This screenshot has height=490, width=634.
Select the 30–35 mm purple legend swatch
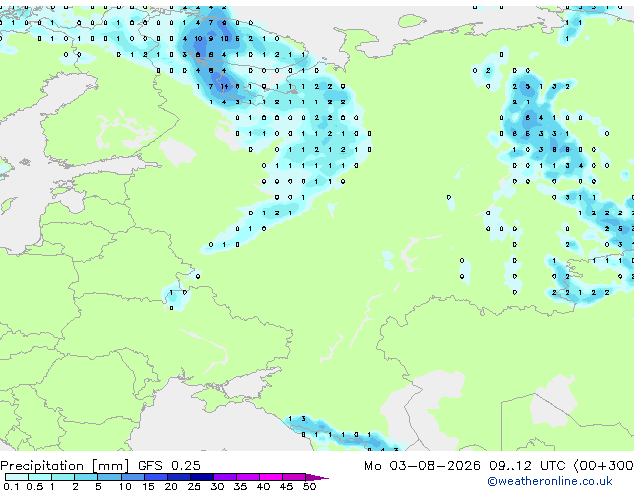click(225, 477)
